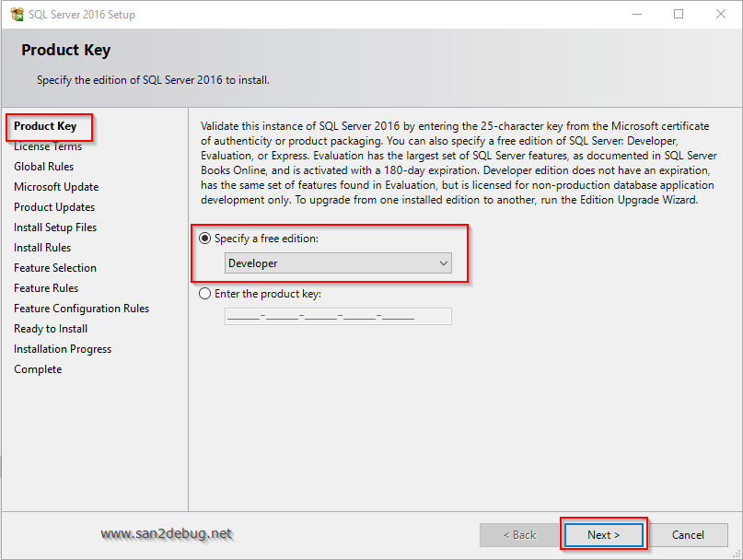Select the 'Specify a free edition' radio button
Image resolution: width=743 pixels, height=560 pixels.
204,239
